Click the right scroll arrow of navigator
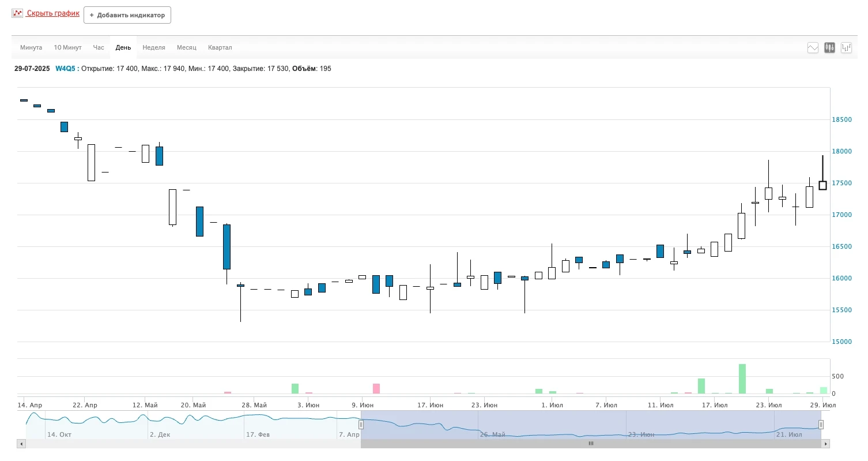This screenshot has width=868, height=461. tap(825, 444)
